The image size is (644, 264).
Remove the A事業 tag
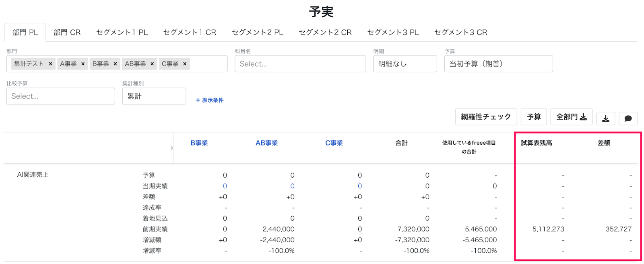pyautogui.click(x=83, y=64)
